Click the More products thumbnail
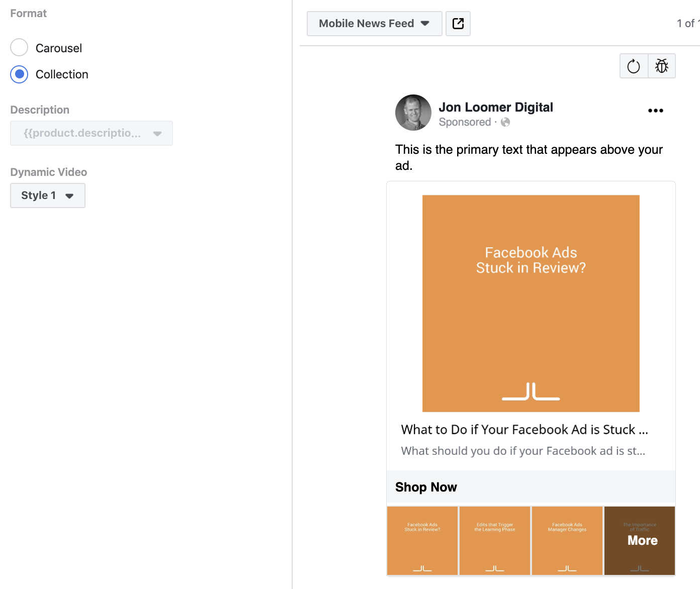This screenshot has height=589, width=700. click(640, 541)
